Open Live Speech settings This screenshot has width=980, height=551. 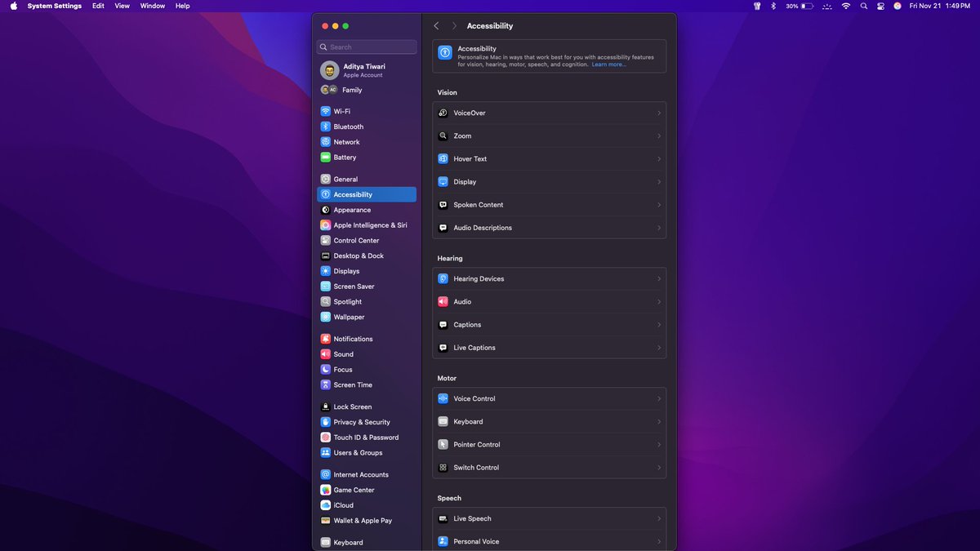(549, 518)
